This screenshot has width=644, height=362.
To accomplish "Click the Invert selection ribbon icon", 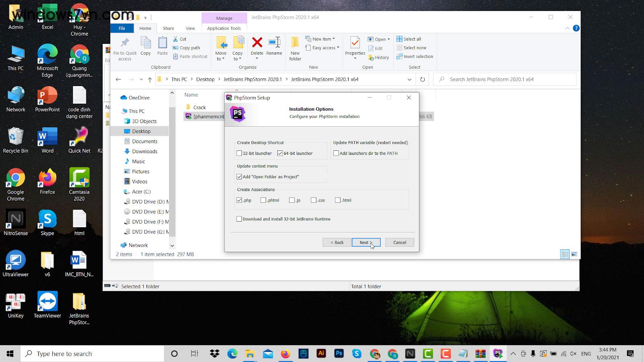I will point(415,56).
